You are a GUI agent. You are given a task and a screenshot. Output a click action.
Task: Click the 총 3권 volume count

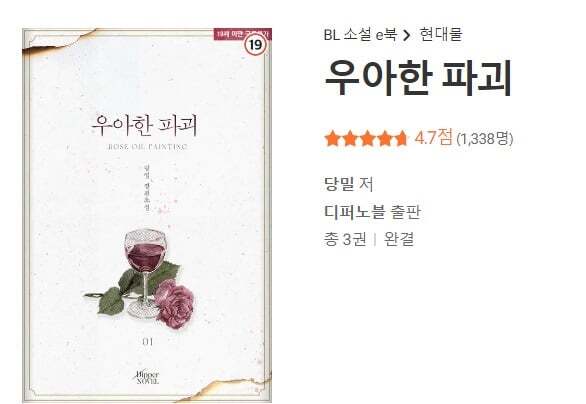345,240
